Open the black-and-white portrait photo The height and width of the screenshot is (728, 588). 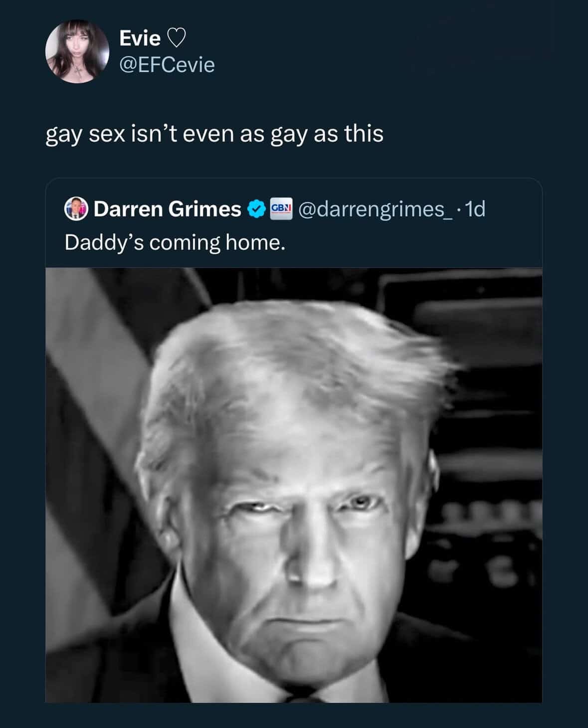click(x=294, y=485)
